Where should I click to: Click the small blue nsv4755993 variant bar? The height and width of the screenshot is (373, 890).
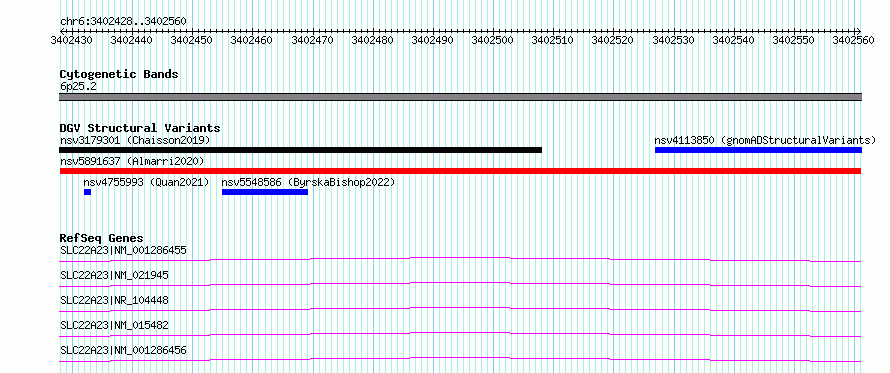pos(87,192)
